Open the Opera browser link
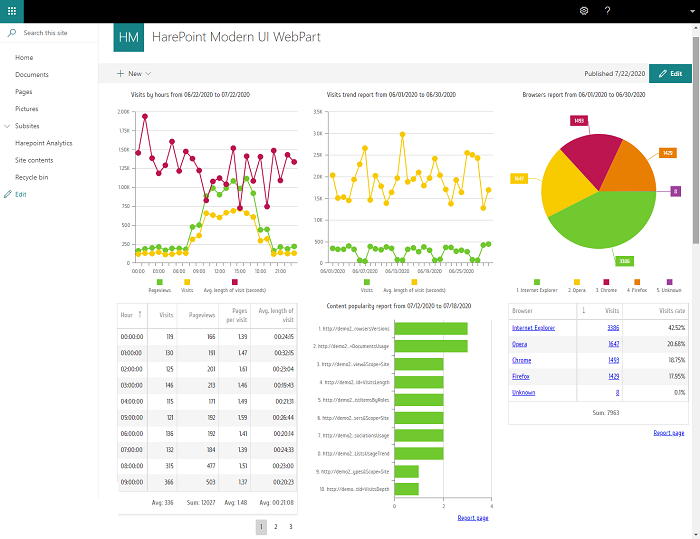 [x=520, y=344]
